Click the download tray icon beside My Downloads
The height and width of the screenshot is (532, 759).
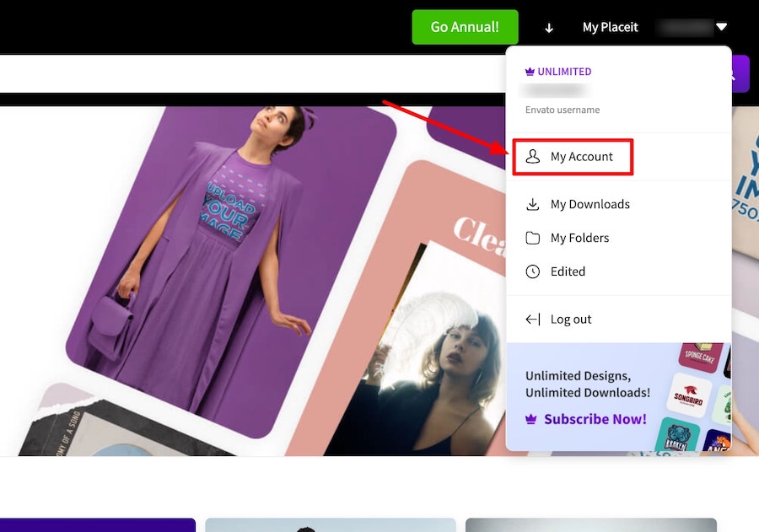coord(532,204)
